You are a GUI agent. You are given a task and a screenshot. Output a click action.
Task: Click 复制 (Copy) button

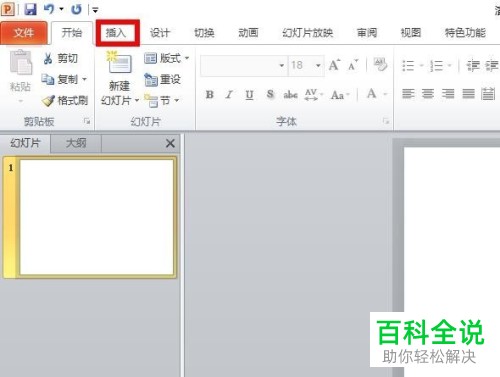tap(60, 80)
